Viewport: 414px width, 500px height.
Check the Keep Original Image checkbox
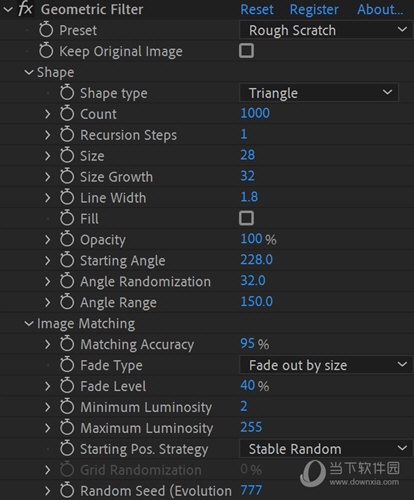[x=246, y=51]
